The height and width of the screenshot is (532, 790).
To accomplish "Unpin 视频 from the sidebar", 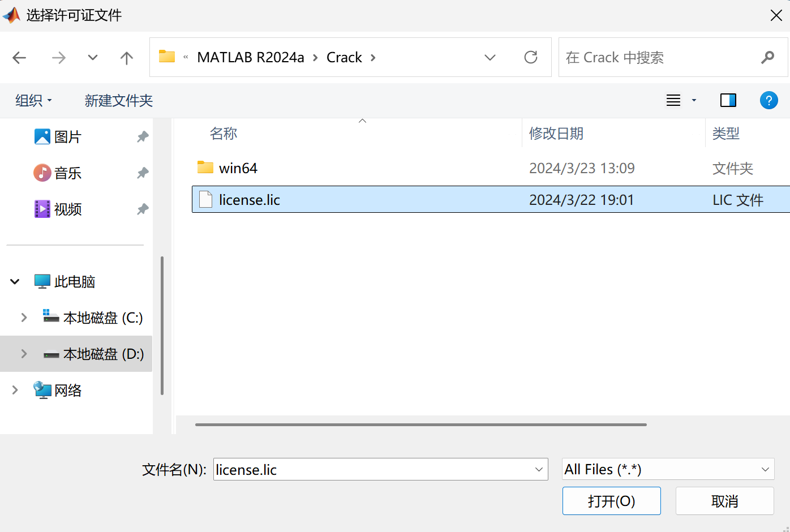I will 143,209.
